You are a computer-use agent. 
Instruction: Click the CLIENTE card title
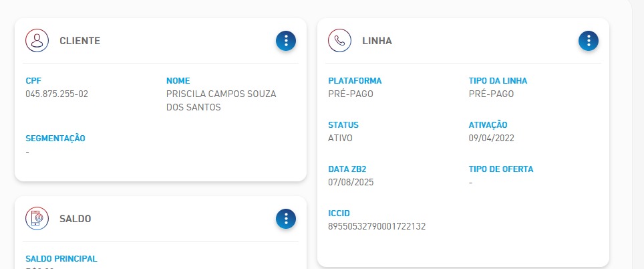79,41
